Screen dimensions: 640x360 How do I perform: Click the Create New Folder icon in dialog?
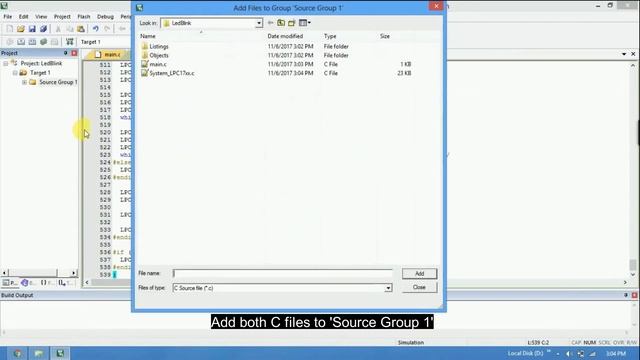(x=291, y=23)
